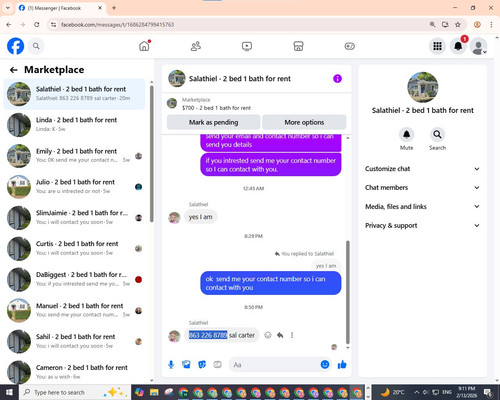The width and height of the screenshot is (500, 400).
Task: Open the Manuel conversation in the list
Action: tap(75, 310)
